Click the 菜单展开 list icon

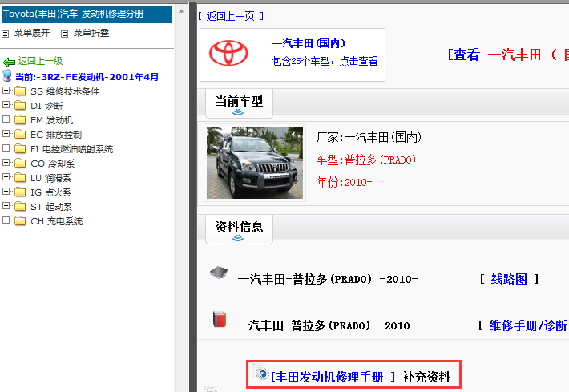(x=5, y=34)
